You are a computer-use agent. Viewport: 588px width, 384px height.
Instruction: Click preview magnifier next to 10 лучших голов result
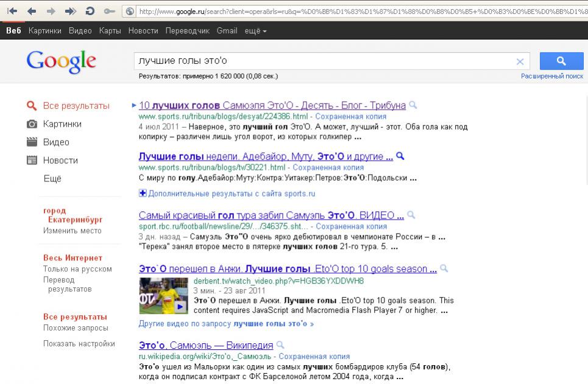(413, 105)
